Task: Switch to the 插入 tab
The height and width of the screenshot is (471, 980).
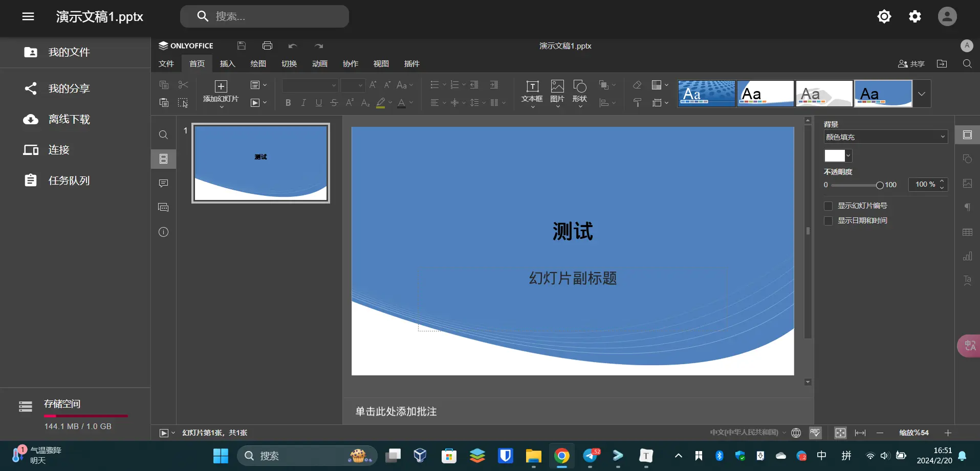Action: pyautogui.click(x=227, y=64)
